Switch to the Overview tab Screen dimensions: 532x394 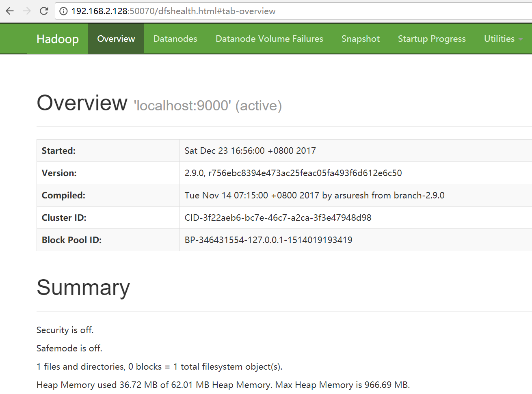116,39
